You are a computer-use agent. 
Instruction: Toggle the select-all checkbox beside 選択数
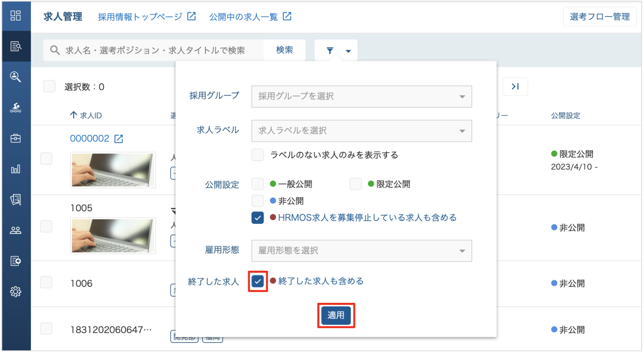pyautogui.click(x=49, y=86)
